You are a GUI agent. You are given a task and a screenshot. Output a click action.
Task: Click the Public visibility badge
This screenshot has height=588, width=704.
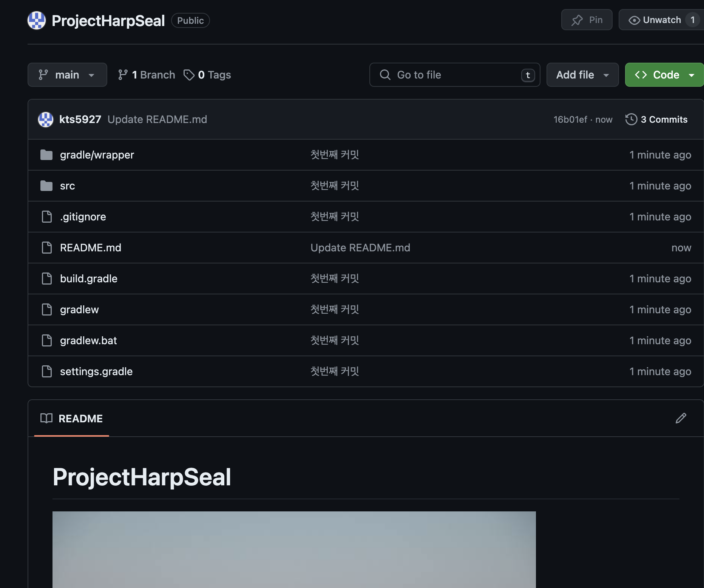pos(190,20)
